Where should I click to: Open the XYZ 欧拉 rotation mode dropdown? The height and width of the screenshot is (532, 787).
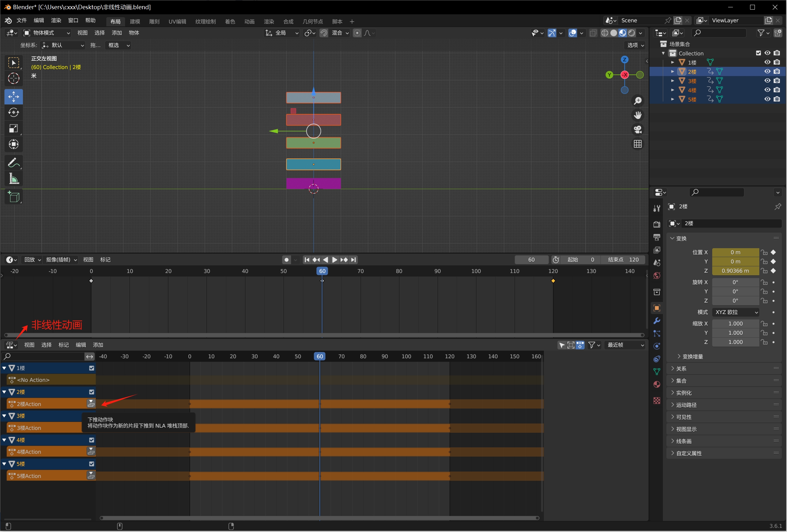(735, 312)
